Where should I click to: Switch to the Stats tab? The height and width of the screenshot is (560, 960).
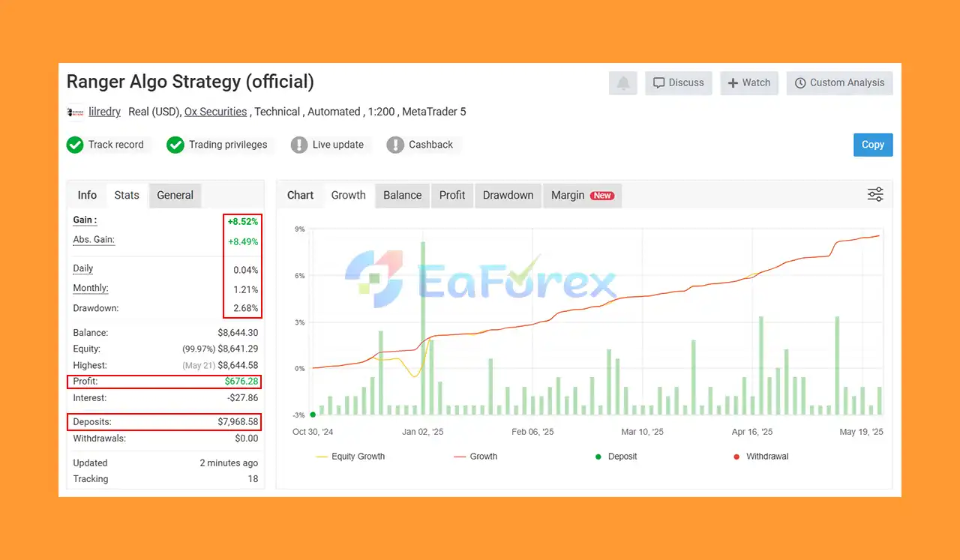pos(127,195)
